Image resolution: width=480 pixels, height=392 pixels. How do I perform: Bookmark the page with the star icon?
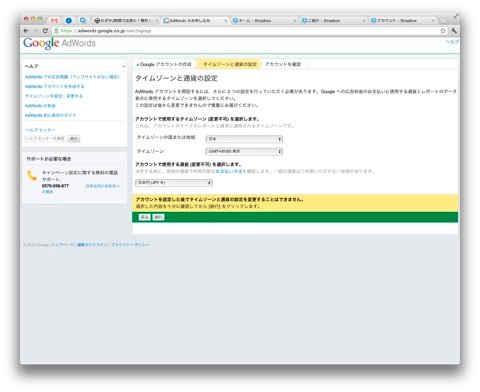coord(443,31)
